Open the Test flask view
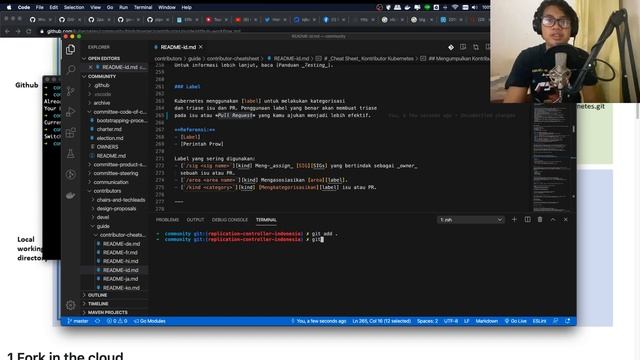 point(71,153)
